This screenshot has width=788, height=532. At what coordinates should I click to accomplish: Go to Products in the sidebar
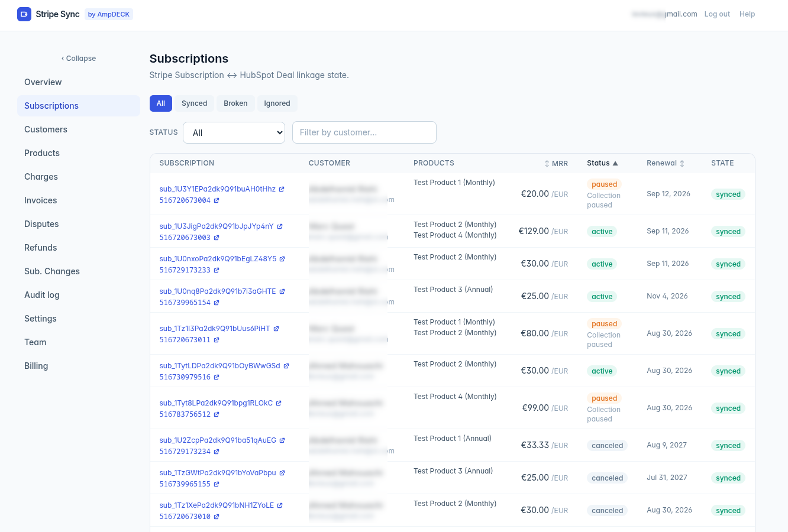click(79, 153)
